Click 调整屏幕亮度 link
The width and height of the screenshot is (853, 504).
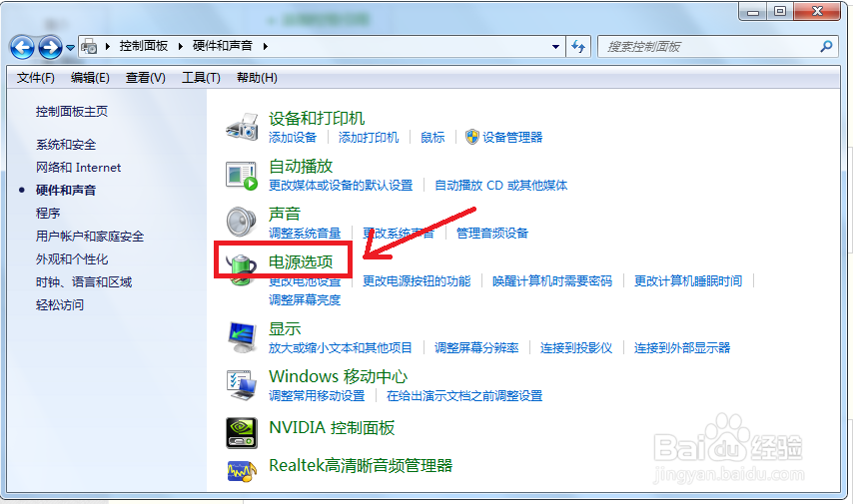(305, 300)
